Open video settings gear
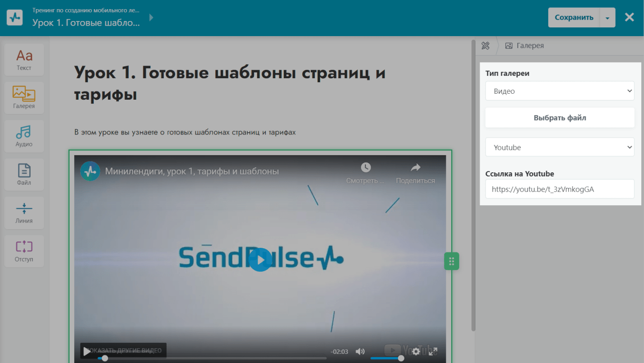 click(x=416, y=352)
